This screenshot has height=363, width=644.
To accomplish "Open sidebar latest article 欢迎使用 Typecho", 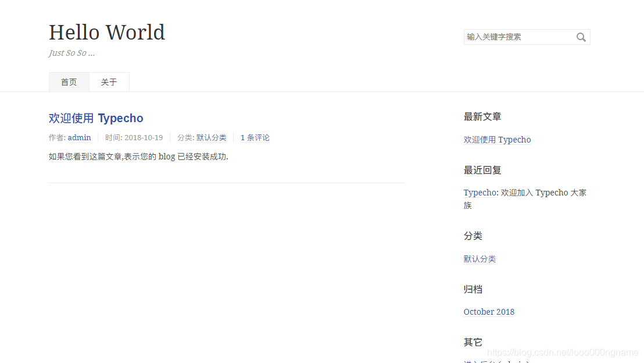I will click(497, 140).
